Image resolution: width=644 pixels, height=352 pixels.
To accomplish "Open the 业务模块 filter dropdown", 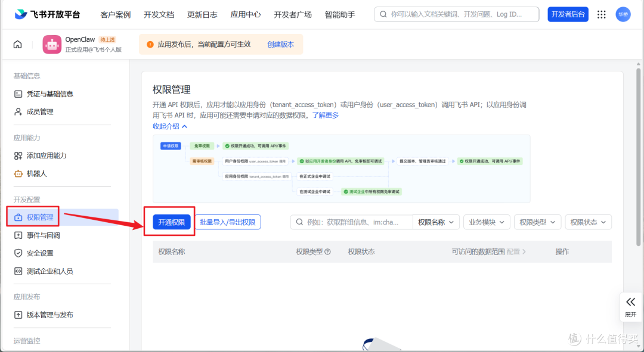I will point(487,222).
